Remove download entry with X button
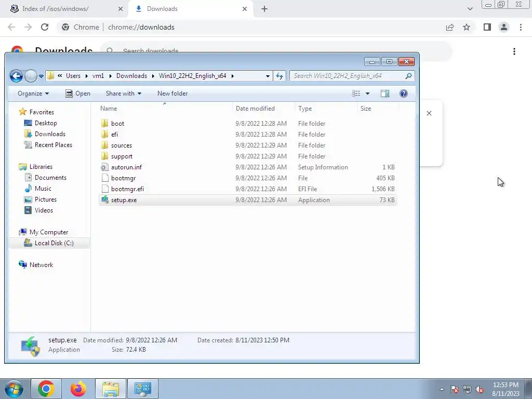 (x=429, y=113)
